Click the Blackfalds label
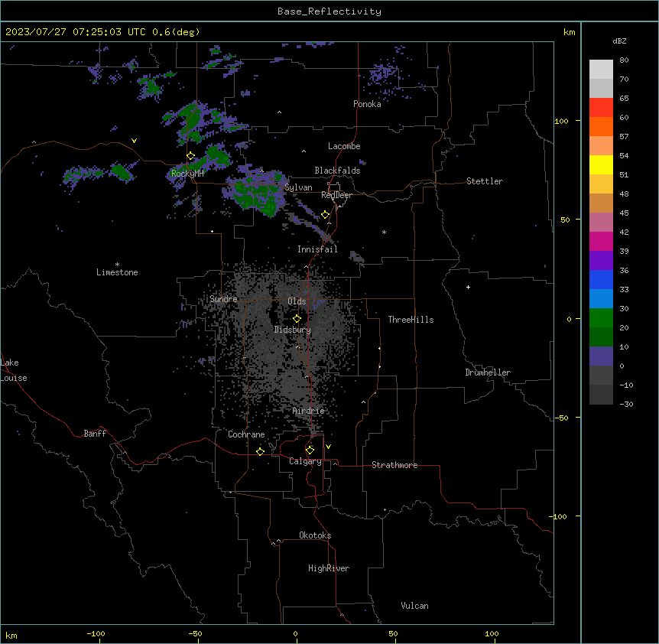The height and width of the screenshot is (644, 659). pos(337,171)
